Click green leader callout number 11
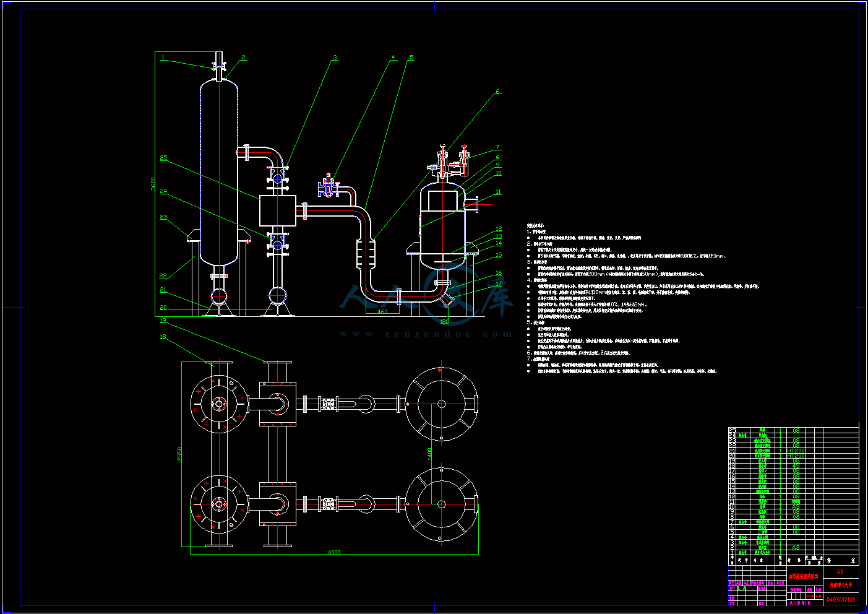The height and width of the screenshot is (614, 868). point(499,192)
